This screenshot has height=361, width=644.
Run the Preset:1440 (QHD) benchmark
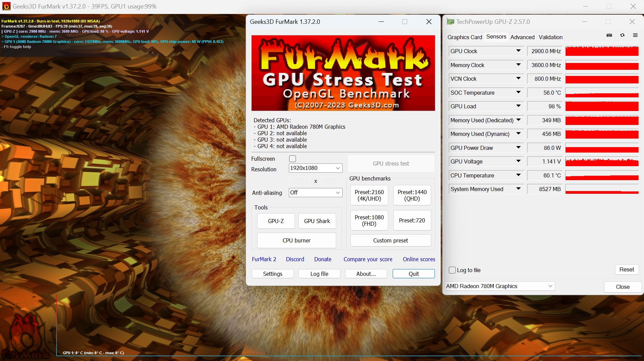pos(412,195)
